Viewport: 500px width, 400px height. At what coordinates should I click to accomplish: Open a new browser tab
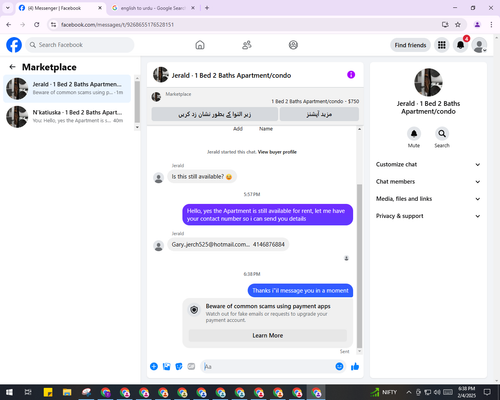(207, 8)
